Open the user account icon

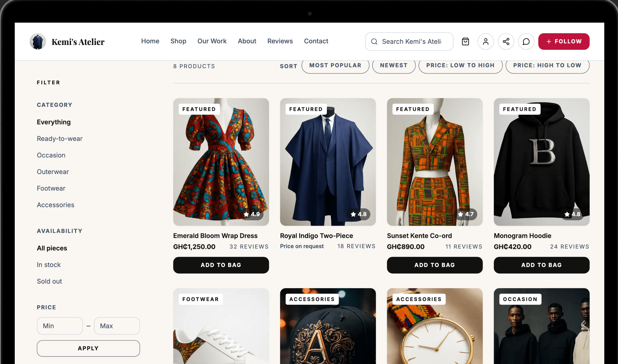point(485,41)
